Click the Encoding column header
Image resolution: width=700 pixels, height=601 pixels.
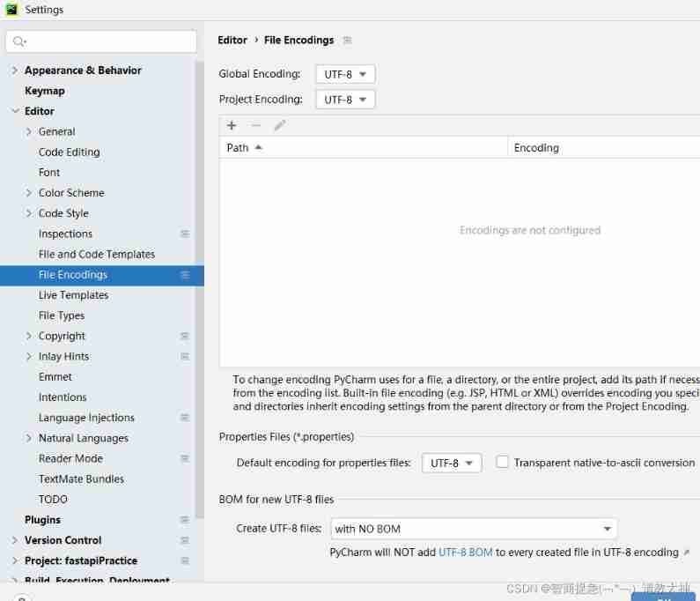coord(603,147)
